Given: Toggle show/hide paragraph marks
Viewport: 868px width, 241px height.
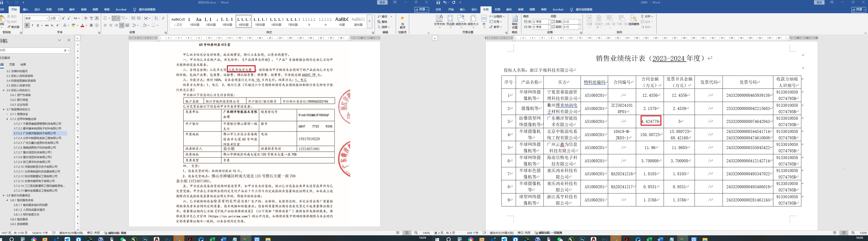Looking at the screenshot, I should (163, 18).
